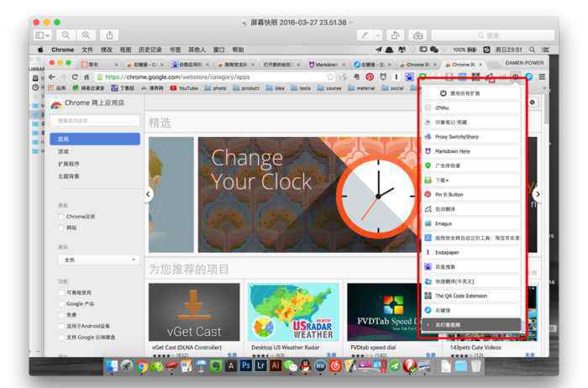Open the course bookmarks folder
588x388 pixels.
[329, 88]
